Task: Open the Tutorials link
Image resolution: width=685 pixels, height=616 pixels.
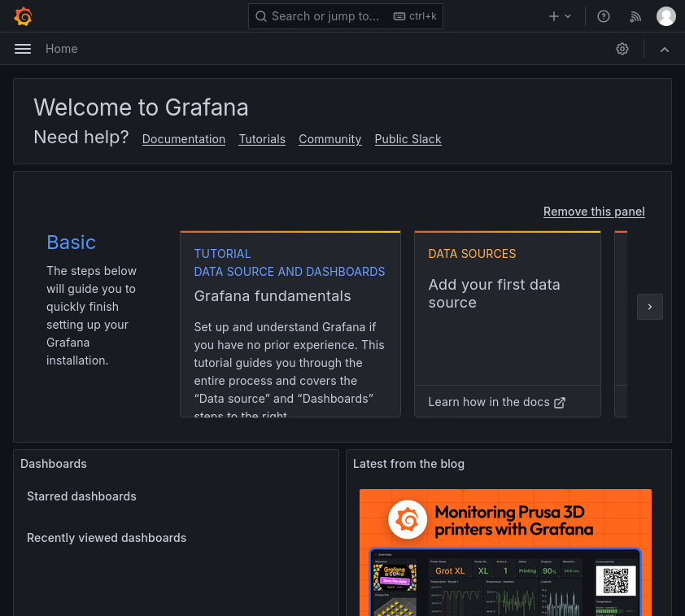Action: pyautogui.click(x=262, y=139)
